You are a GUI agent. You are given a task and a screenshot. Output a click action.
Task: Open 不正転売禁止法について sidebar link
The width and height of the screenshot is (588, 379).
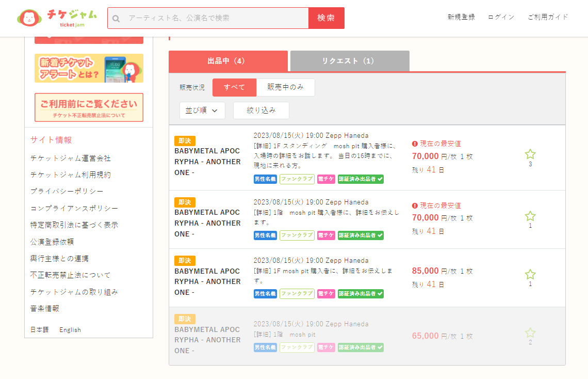coord(71,275)
